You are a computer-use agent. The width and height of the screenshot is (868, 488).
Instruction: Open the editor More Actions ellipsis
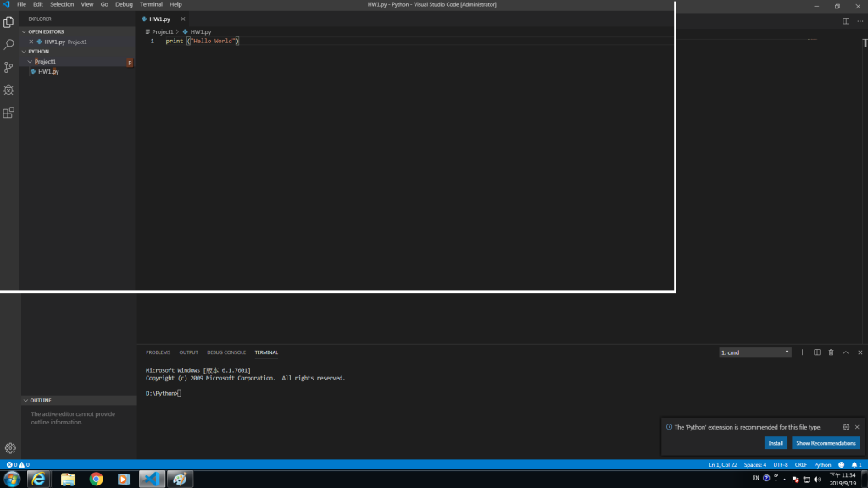[x=860, y=21]
